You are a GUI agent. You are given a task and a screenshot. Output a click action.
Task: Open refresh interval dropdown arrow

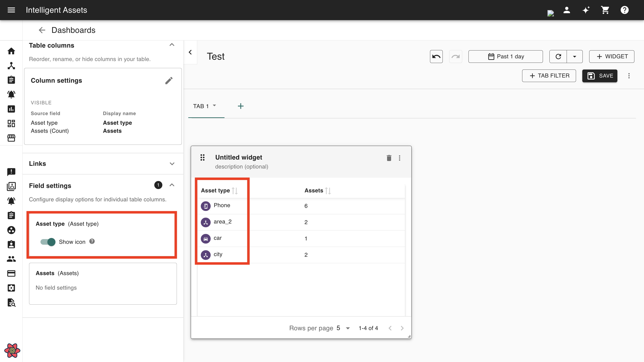pos(574,57)
